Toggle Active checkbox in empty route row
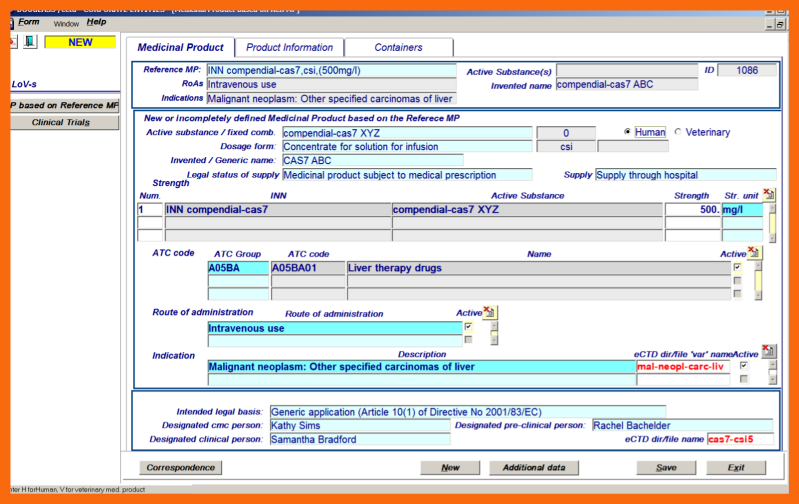 pos(468,339)
